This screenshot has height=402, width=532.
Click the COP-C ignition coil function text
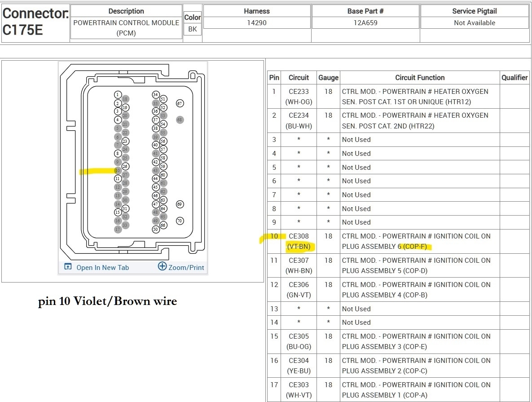click(416, 365)
